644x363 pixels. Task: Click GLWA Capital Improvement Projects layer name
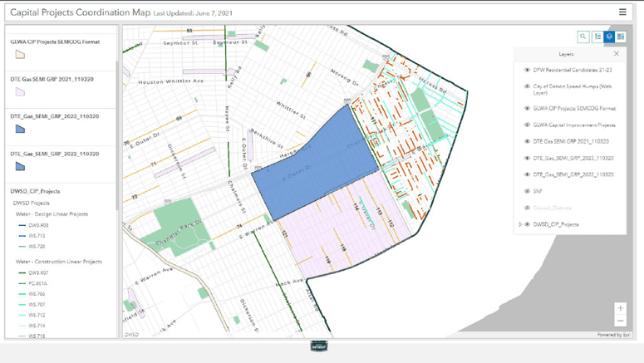coord(574,125)
